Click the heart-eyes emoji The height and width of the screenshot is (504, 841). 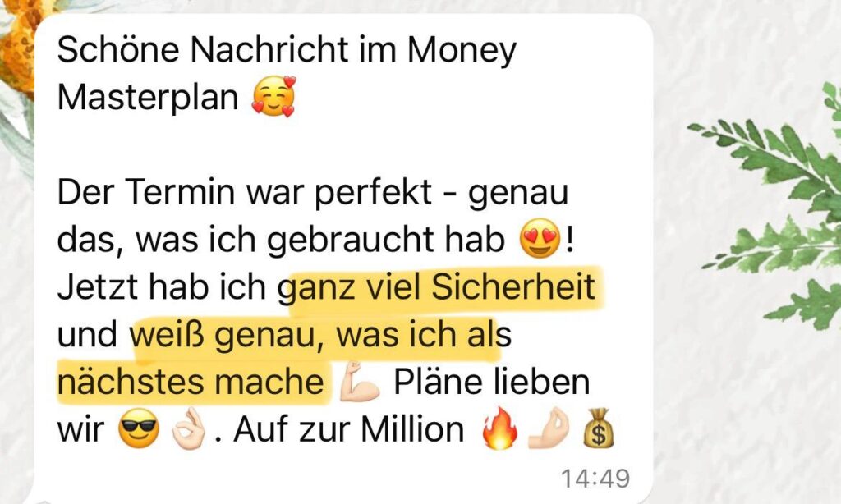pyautogui.click(x=540, y=239)
